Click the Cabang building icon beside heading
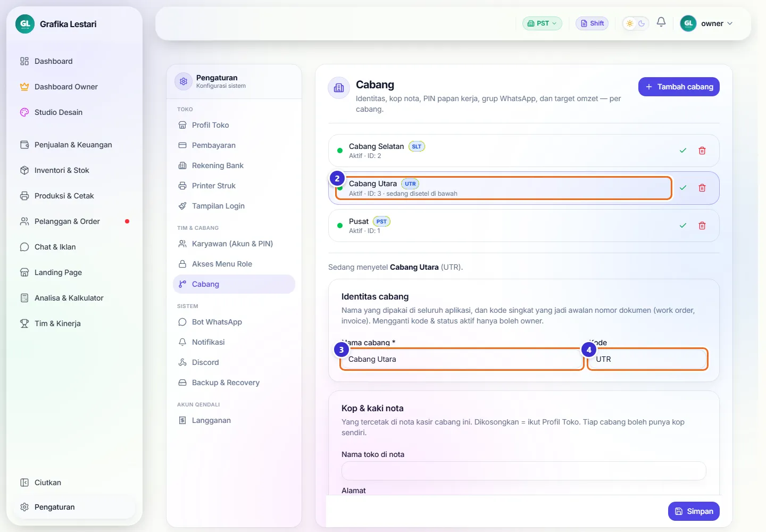Image resolution: width=766 pixels, height=532 pixels. (339, 88)
